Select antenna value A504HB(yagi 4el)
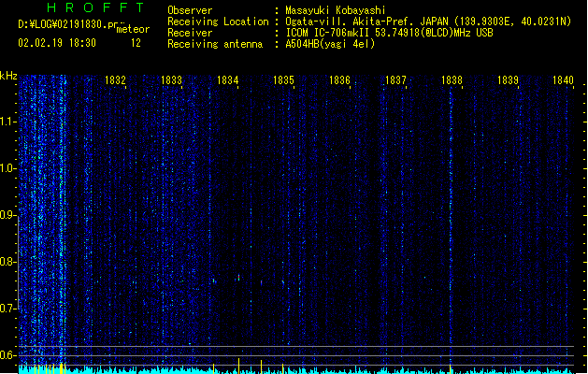 point(330,44)
